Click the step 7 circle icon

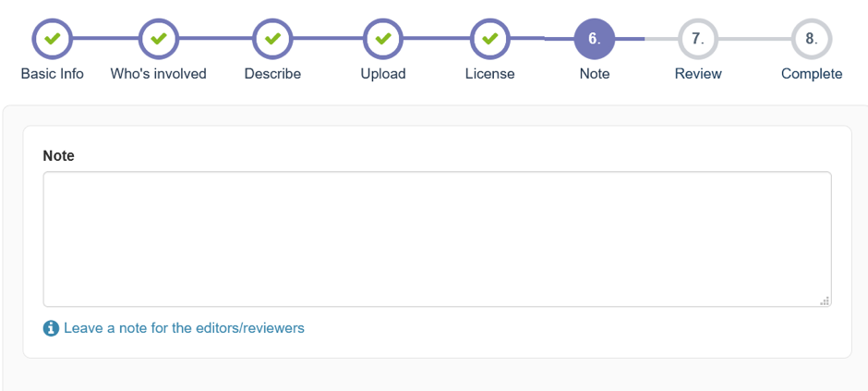(x=698, y=39)
